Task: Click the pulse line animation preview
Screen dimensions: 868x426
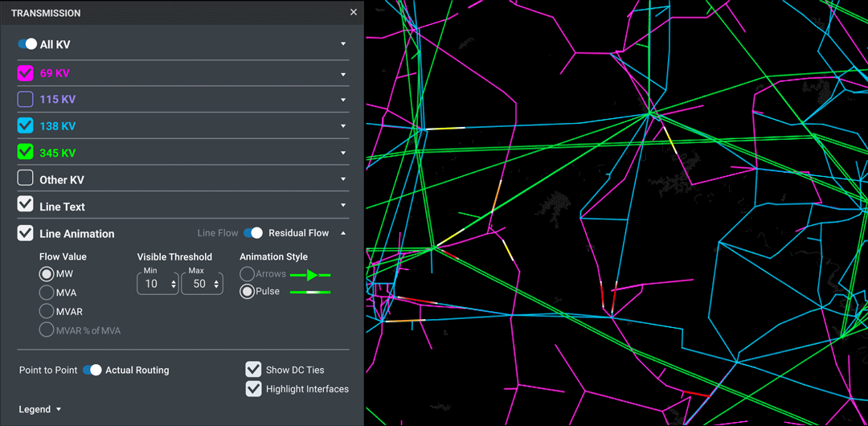Action: tap(310, 292)
